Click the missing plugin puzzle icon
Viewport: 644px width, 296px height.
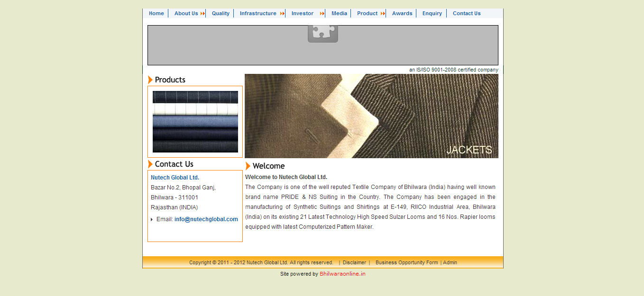point(323,34)
